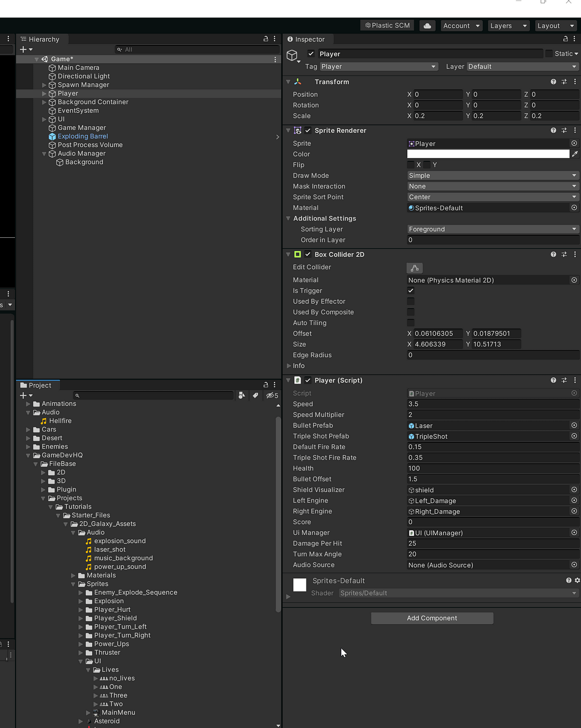The image size is (581, 728).
Task: Open the Tag dropdown
Action: (379, 66)
